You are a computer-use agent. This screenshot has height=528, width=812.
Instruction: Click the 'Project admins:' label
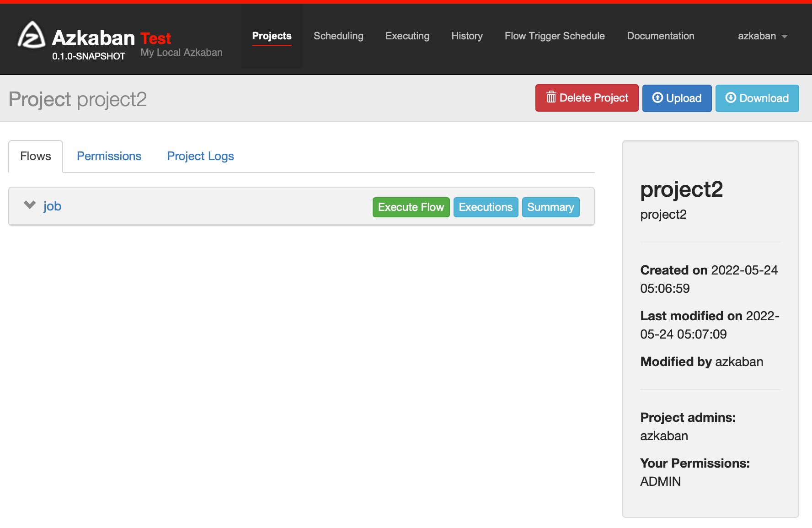point(688,417)
